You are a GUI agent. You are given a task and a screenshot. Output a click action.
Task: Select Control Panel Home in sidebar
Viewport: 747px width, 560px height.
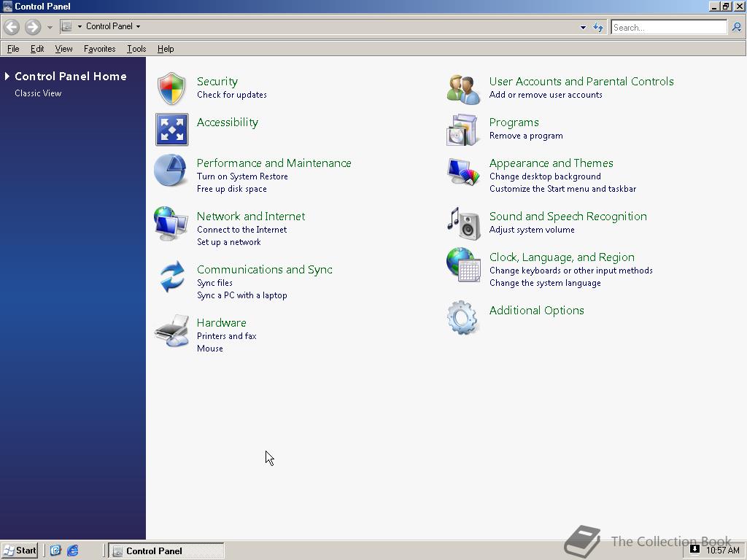[x=71, y=76]
